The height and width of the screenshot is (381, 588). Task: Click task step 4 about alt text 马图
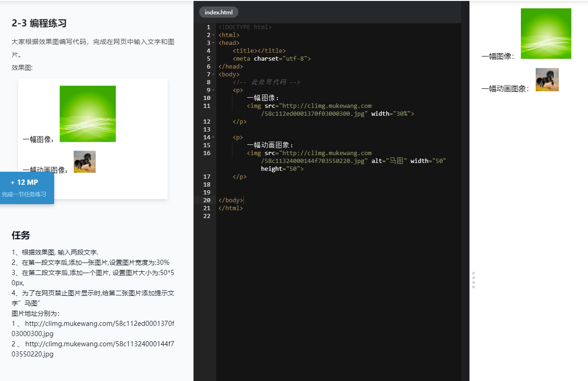(93, 298)
